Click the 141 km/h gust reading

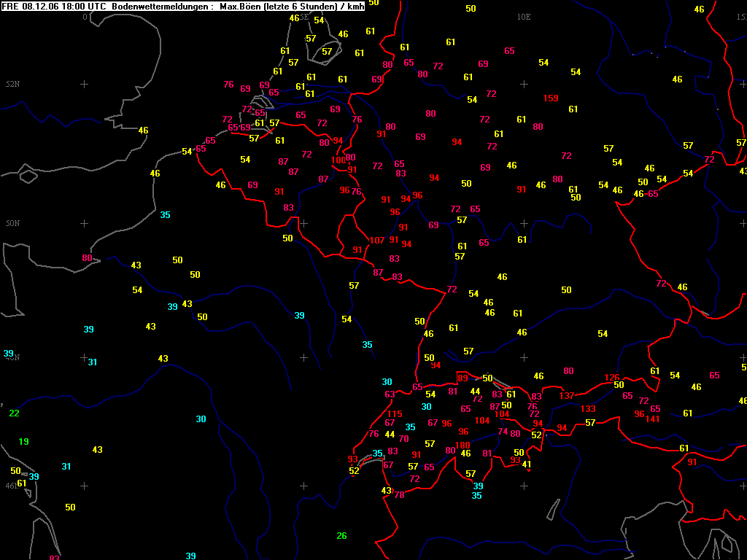tap(653, 419)
